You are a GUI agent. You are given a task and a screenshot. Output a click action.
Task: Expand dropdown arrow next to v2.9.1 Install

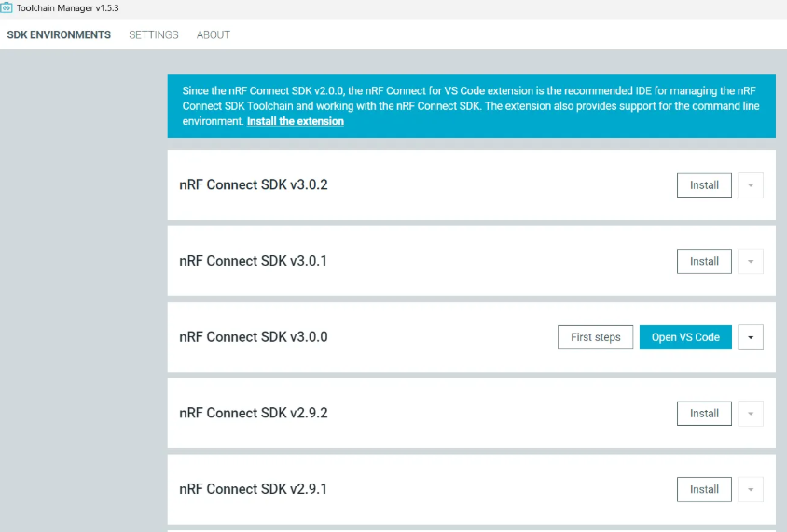click(x=751, y=489)
